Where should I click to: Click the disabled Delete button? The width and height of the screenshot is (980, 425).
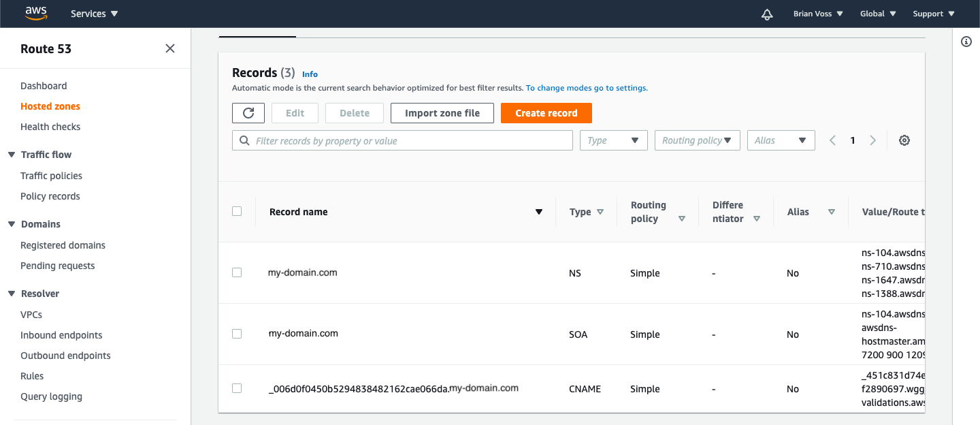tap(355, 113)
